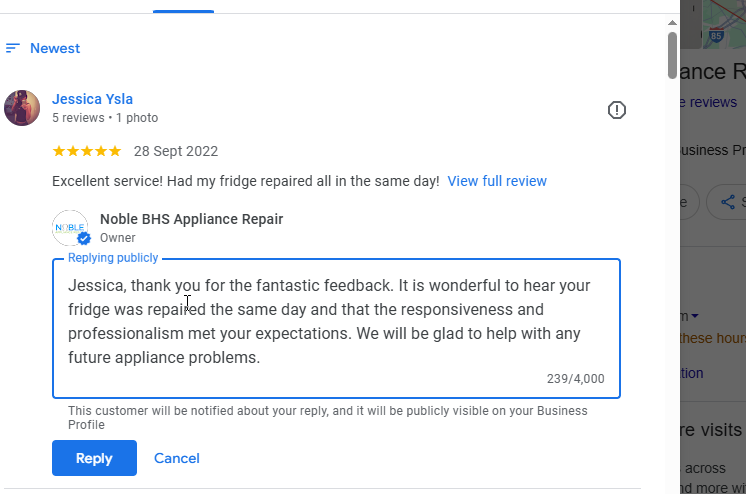Click the 5 reviews 1 photo text
This screenshot has width=746, height=494.
tap(105, 118)
